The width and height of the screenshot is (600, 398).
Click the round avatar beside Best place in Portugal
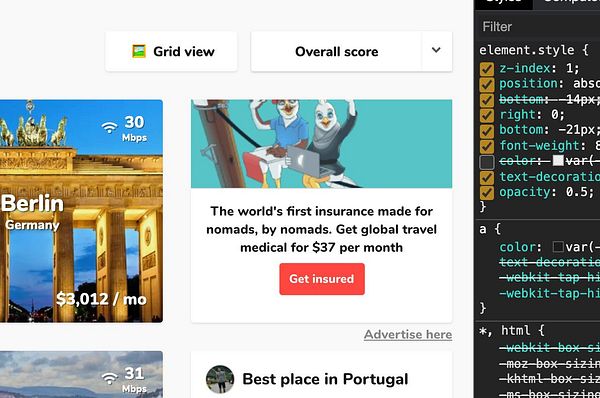(x=220, y=379)
